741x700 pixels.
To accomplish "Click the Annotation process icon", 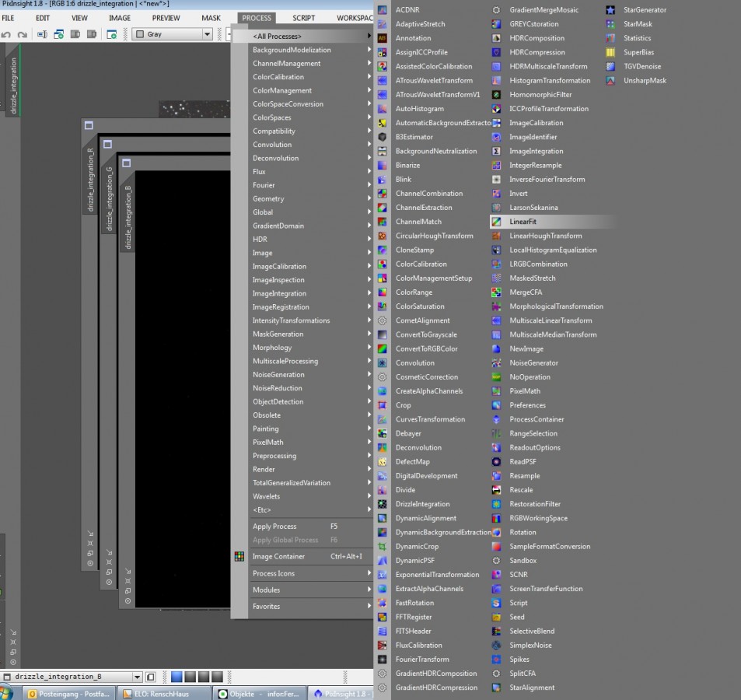I will [383, 38].
